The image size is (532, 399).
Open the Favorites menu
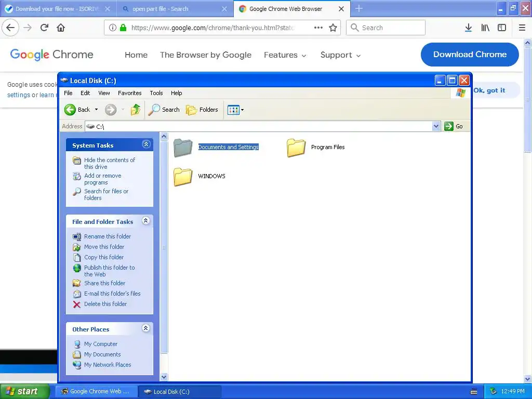(x=129, y=93)
